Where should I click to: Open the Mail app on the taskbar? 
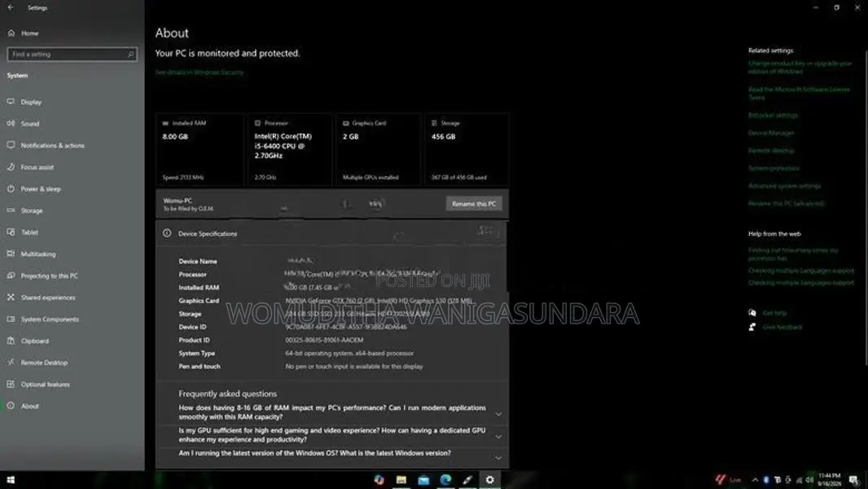click(423, 479)
